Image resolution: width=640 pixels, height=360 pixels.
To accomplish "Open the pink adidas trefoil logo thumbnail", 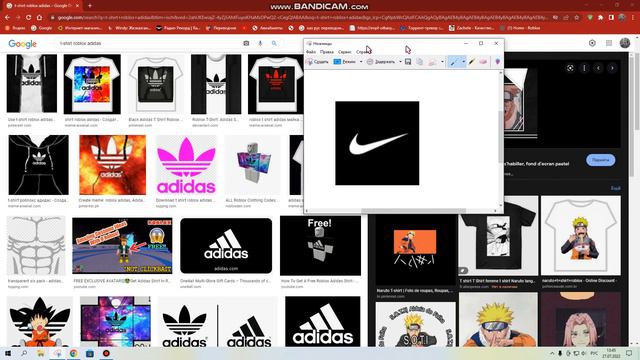I will pos(186,165).
